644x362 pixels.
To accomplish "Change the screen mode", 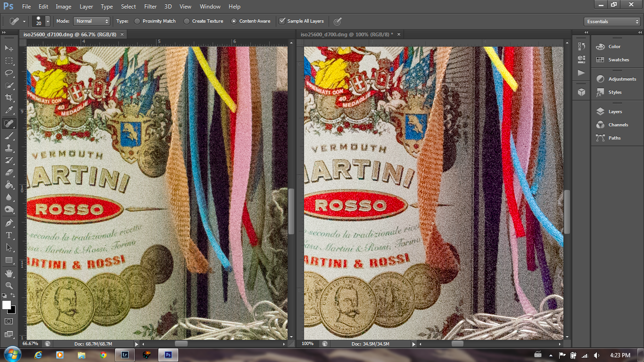I will (9, 333).
